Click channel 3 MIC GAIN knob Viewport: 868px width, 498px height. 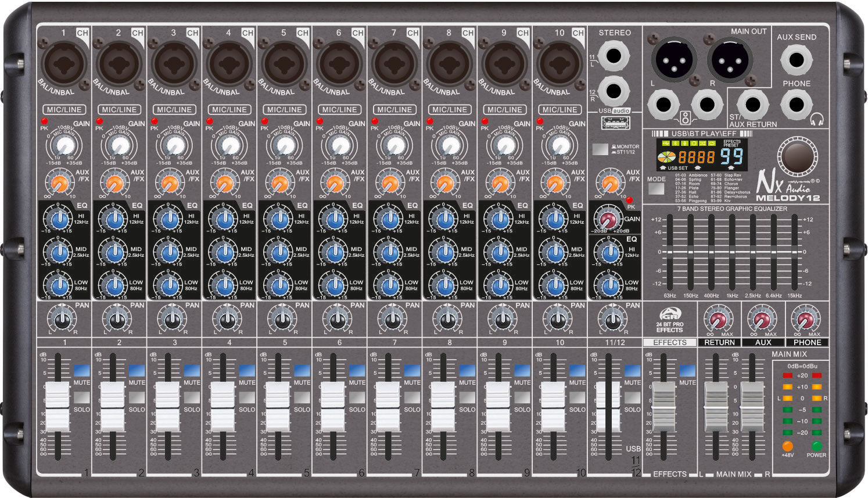pos(174,145)
